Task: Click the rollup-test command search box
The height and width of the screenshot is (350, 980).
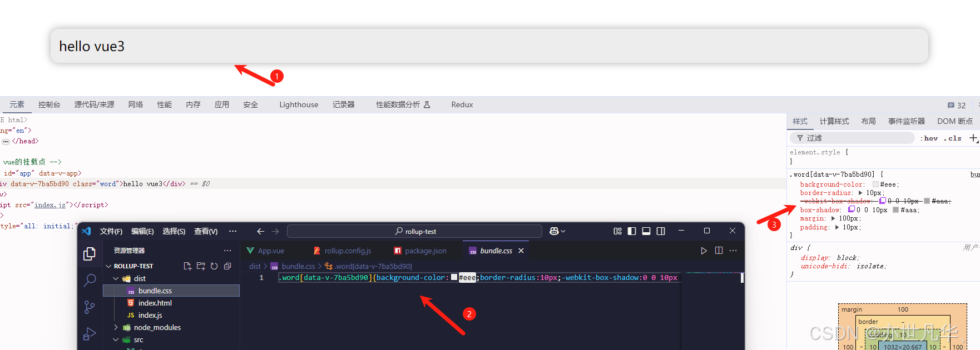Action: pos(414,231)
